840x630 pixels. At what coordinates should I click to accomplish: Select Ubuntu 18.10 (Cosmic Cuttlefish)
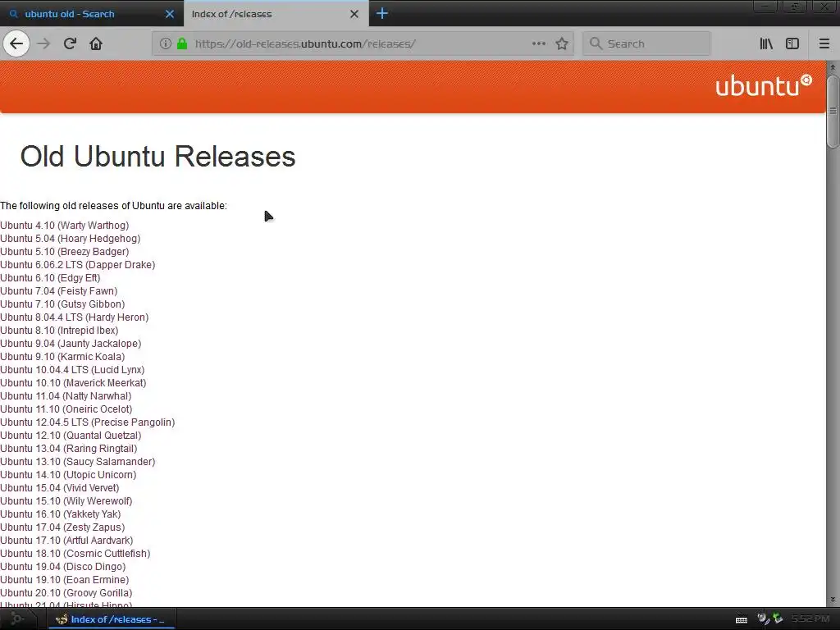click(x=75, y=554)
